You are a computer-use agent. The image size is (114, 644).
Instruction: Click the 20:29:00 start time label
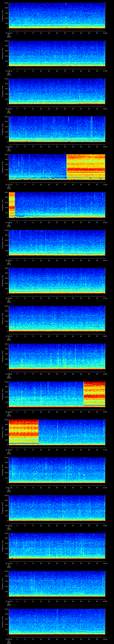(9, 33)
